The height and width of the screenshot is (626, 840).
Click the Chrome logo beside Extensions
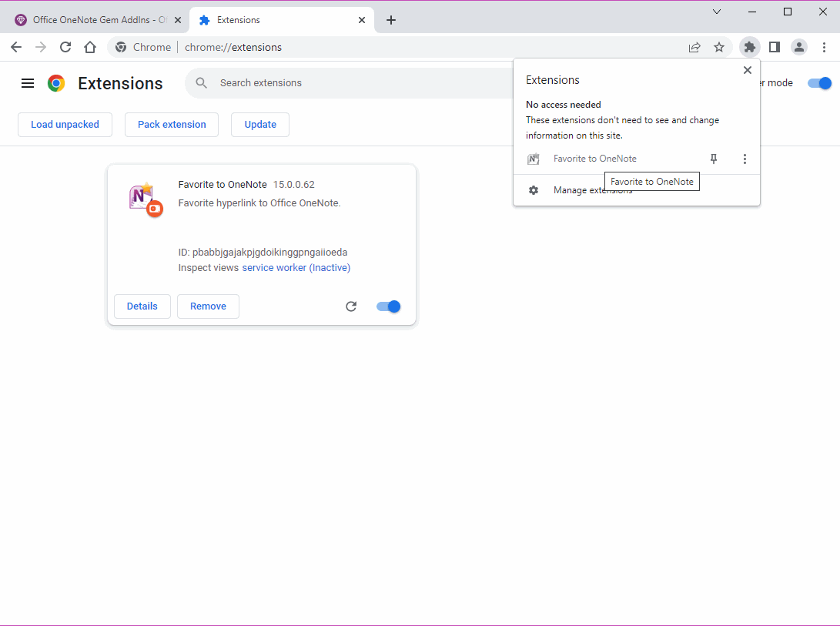click(56, 83)
